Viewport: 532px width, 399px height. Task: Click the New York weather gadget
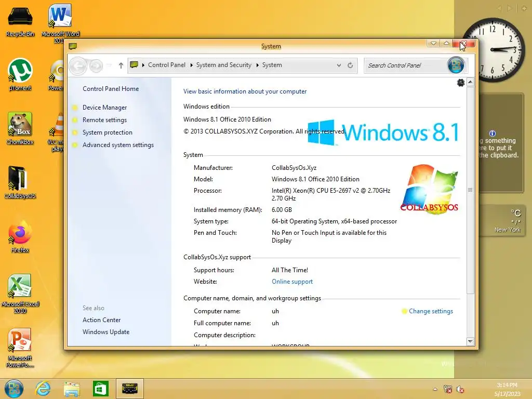pos(502,220)
